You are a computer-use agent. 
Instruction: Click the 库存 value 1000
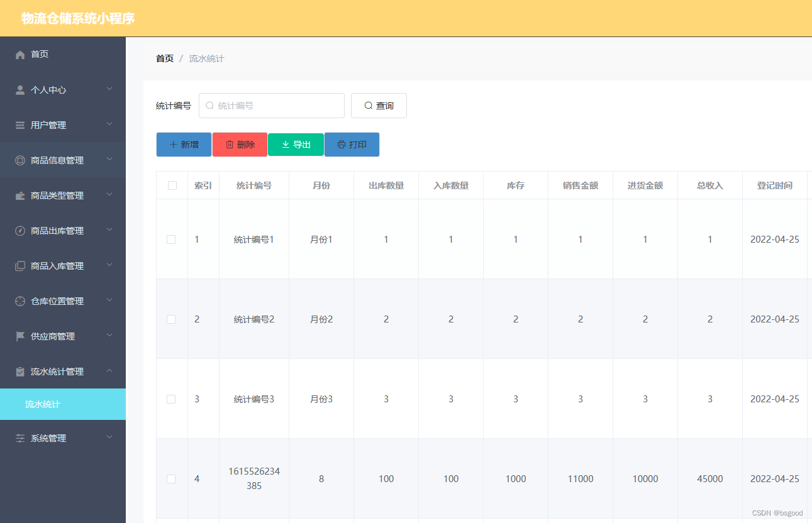(x=516, y=479)
